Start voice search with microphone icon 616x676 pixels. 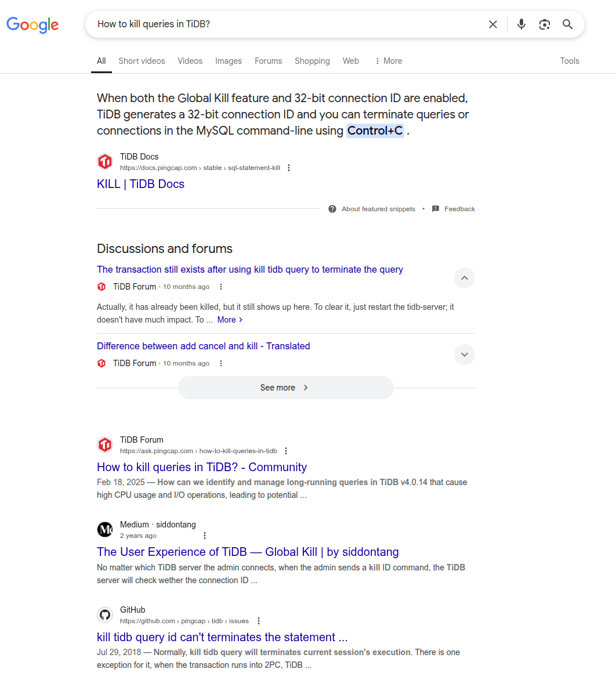click(x=521, y=24)
